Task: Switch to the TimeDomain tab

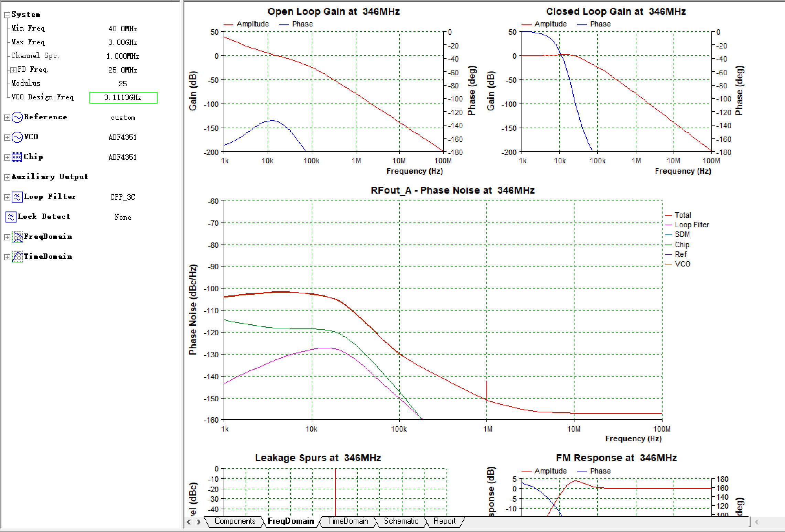Action: click(x=347, y=521)
